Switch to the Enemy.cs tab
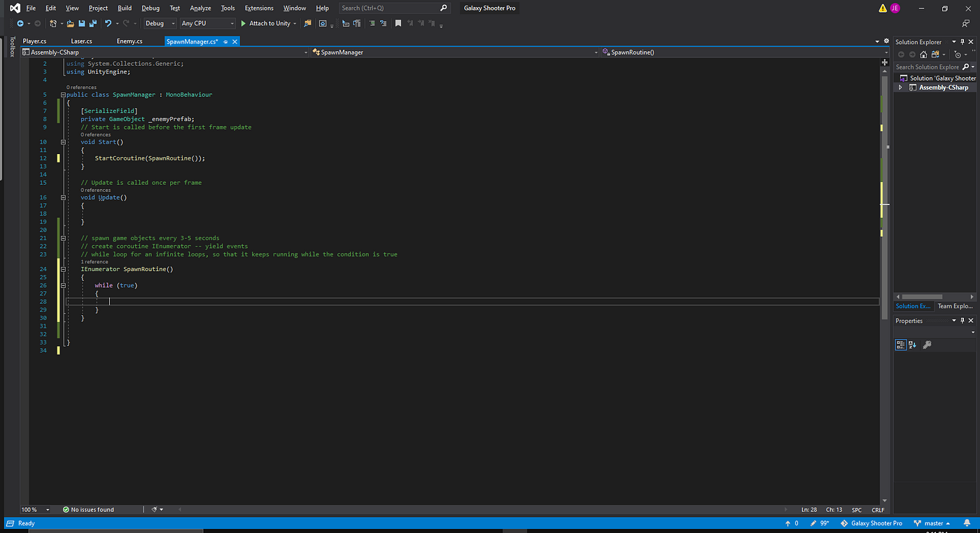Image resolution: width=980 pixels, height=533 pixels. coord(129,41)
